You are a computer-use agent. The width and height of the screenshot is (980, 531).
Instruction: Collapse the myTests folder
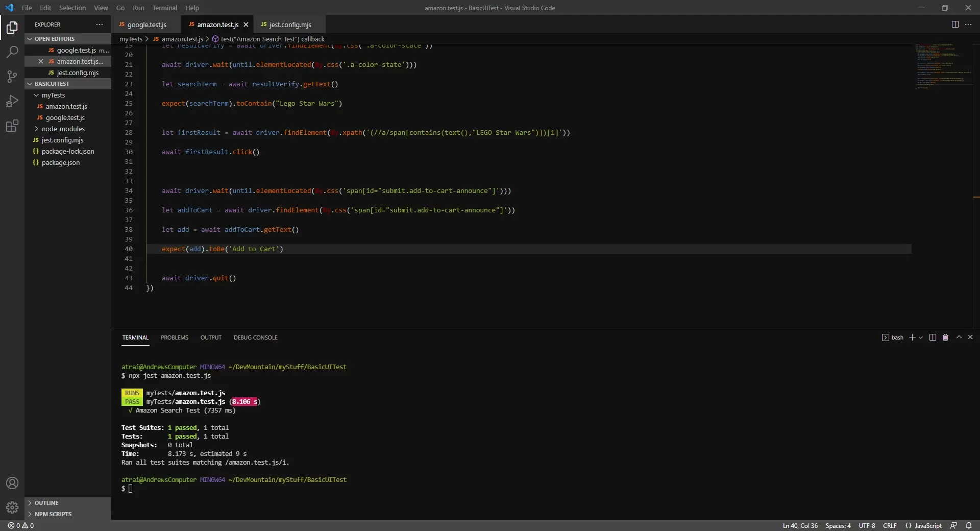point(67,95)
